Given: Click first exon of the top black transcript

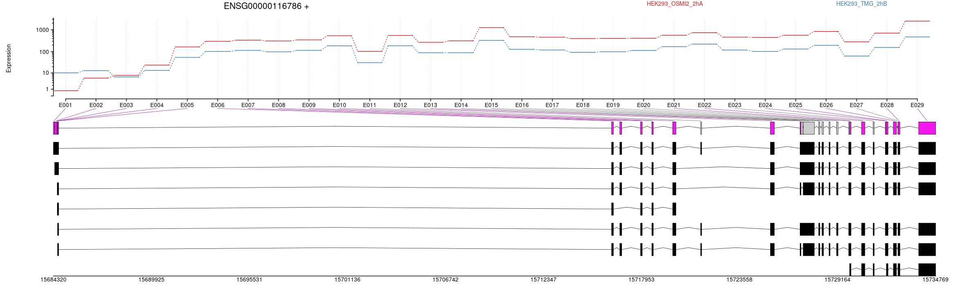Looking at the screenshot, I should click(56, 148).
